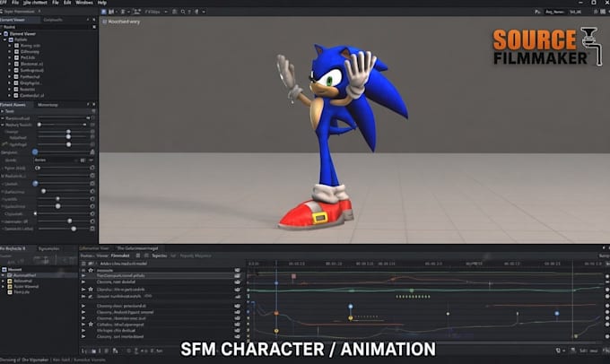Toggle the lock icon on Closony, naer dodafad track
This screenshot has width=610, height=364.
pos(238,282)
